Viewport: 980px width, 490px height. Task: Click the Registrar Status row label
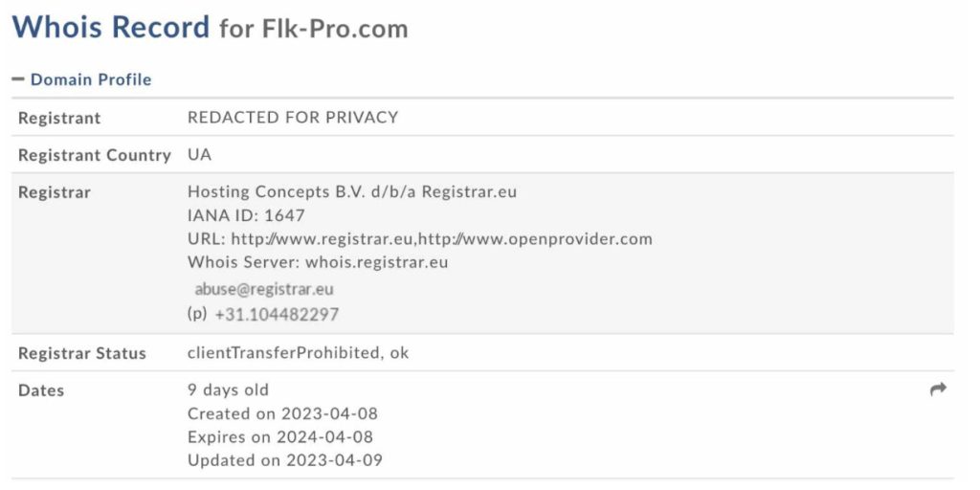click(x=82, y=353)
